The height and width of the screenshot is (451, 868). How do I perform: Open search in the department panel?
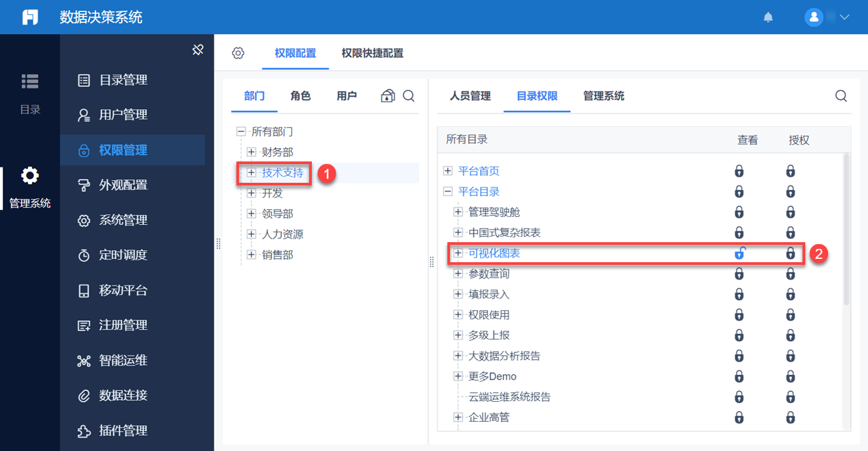[x=409, y=96]
